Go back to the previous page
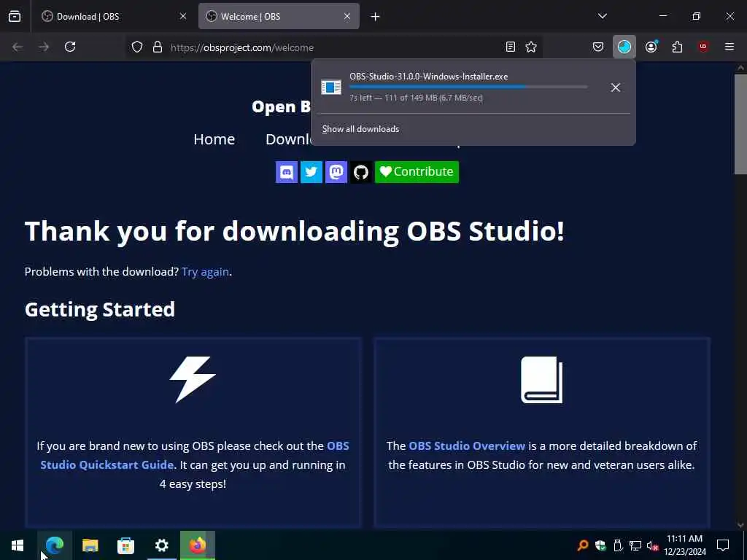This screenshot has height=560, width=747. [x=18, y=47]
